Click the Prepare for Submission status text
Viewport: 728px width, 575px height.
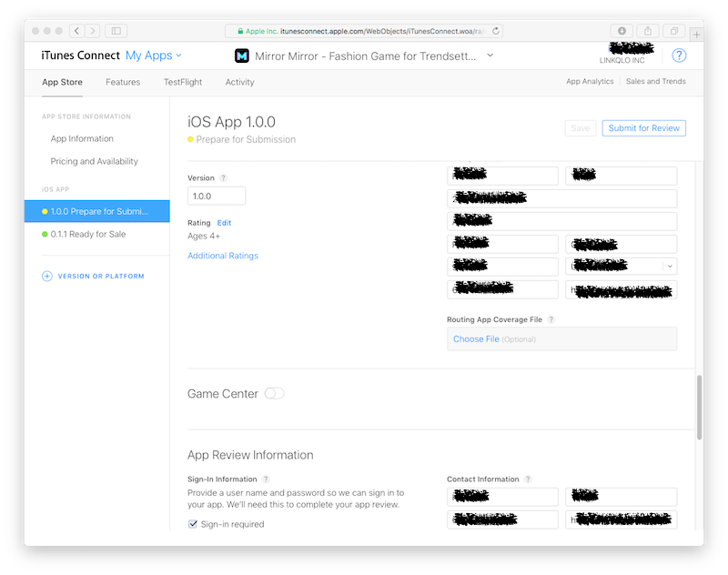[x=246, y=140]
